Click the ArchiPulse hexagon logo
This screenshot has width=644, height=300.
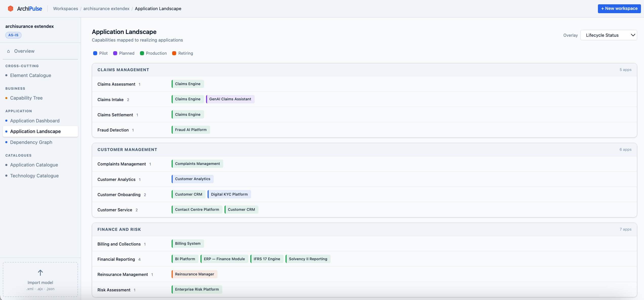[10, 8]
